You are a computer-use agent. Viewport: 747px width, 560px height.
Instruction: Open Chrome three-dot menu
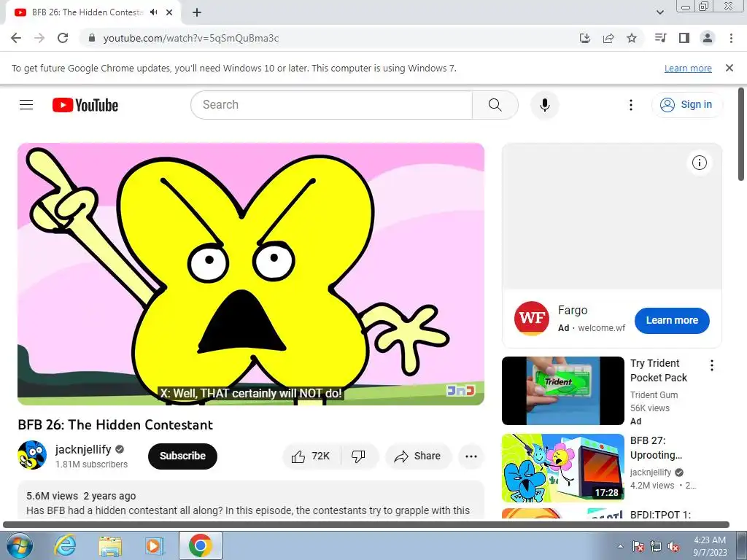pos(731,38)
